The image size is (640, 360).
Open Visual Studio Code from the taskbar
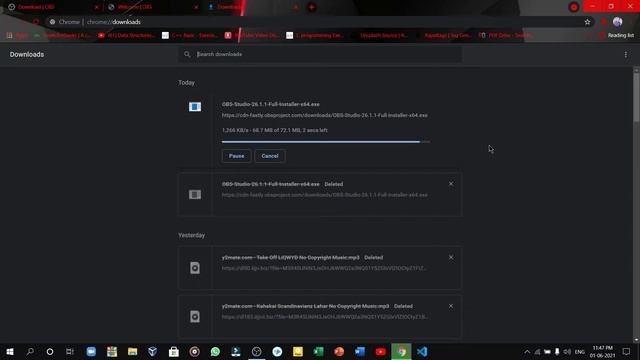pos(422,351)
